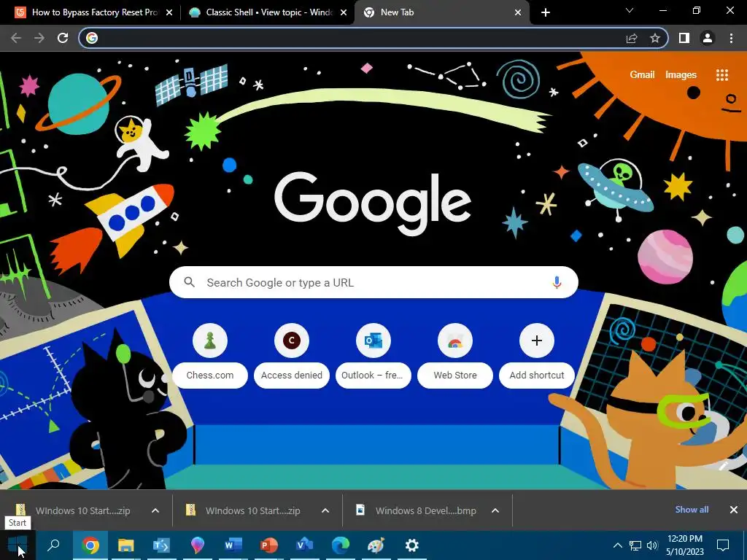Customize this page with pencil icon

[x=724, y=466]
